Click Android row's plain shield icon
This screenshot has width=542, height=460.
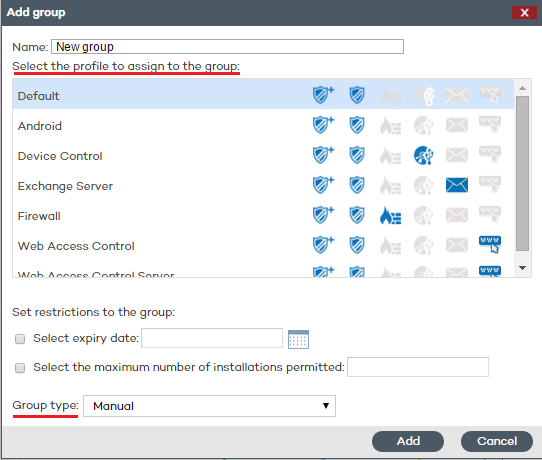click(x=357, y=125)
